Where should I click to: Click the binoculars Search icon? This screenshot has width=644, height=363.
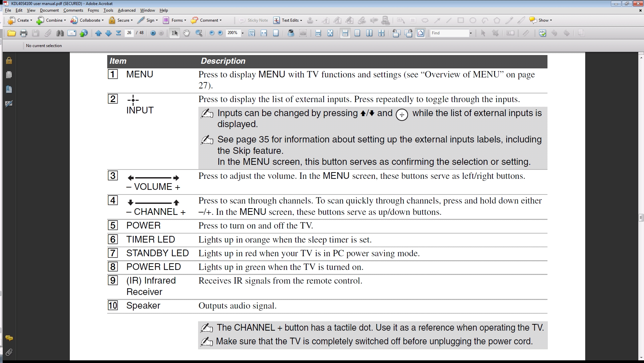click(60, 33)
